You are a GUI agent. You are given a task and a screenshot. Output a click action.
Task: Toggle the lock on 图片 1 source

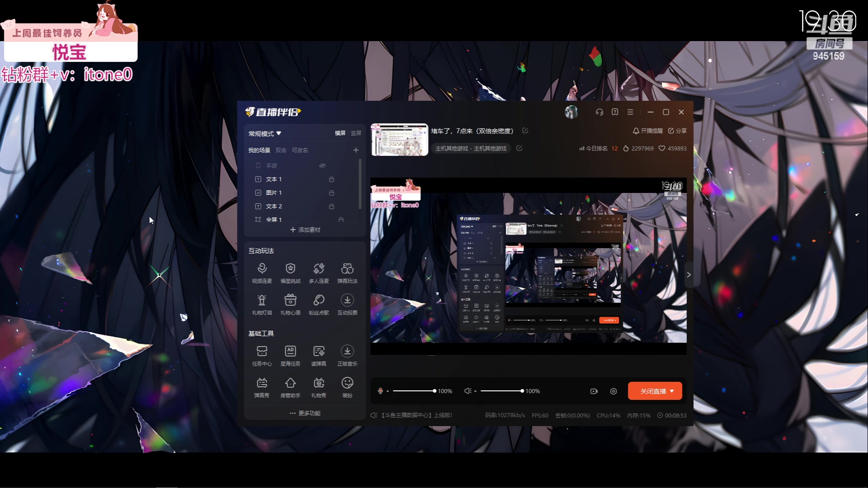(x=331, y=193)
